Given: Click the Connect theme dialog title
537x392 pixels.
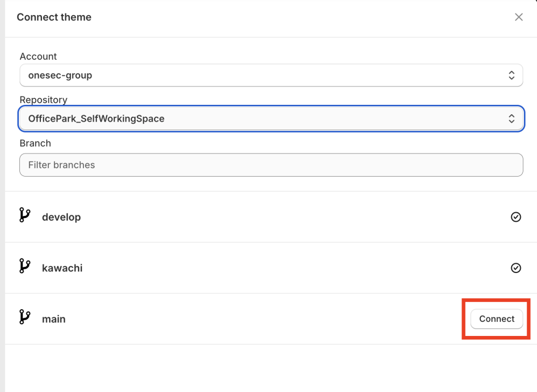Looking at the screenshot, I should click(54, 17).
